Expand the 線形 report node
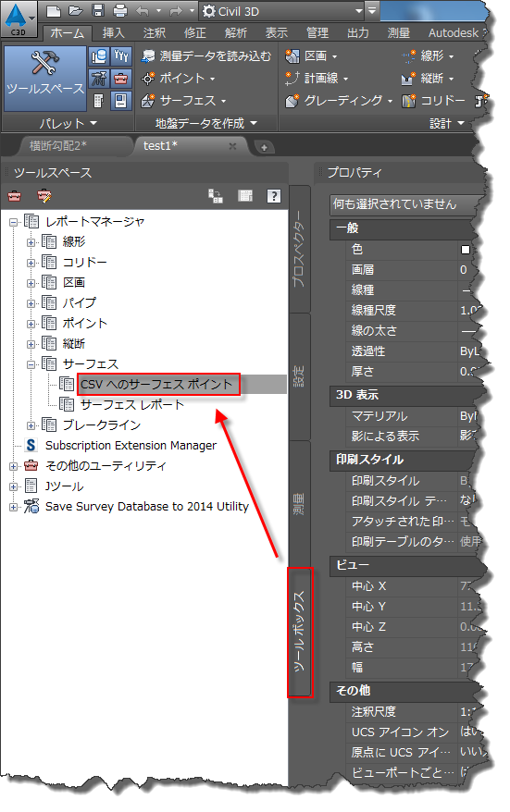The height and width of the screenshot is (812, 510). (x=31, y=242)
